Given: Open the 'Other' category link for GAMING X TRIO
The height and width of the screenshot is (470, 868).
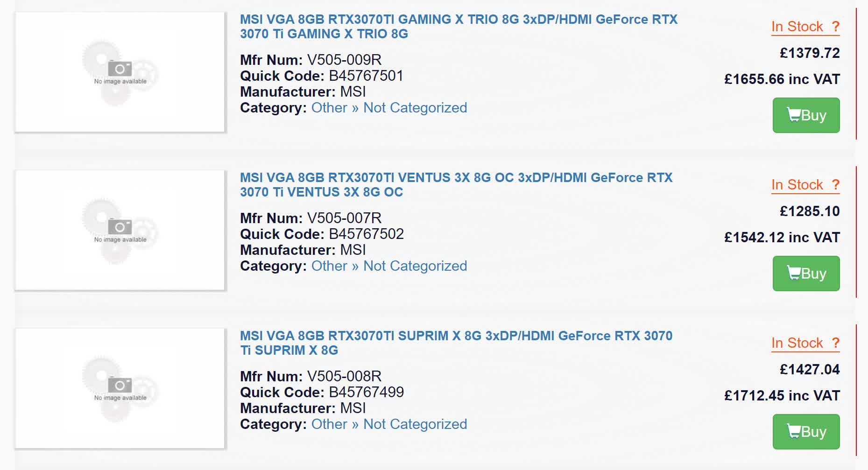Looking at the screenshot, I should click(329, 108).
